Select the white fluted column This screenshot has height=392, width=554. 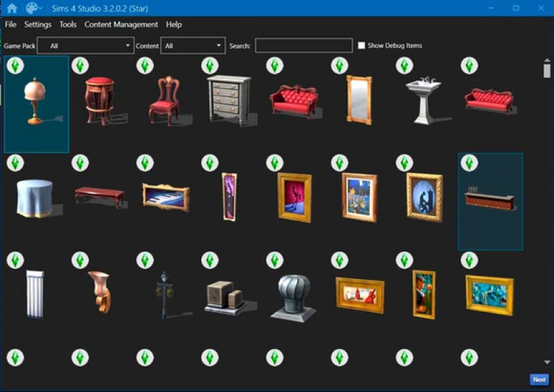tap(35, 294)
